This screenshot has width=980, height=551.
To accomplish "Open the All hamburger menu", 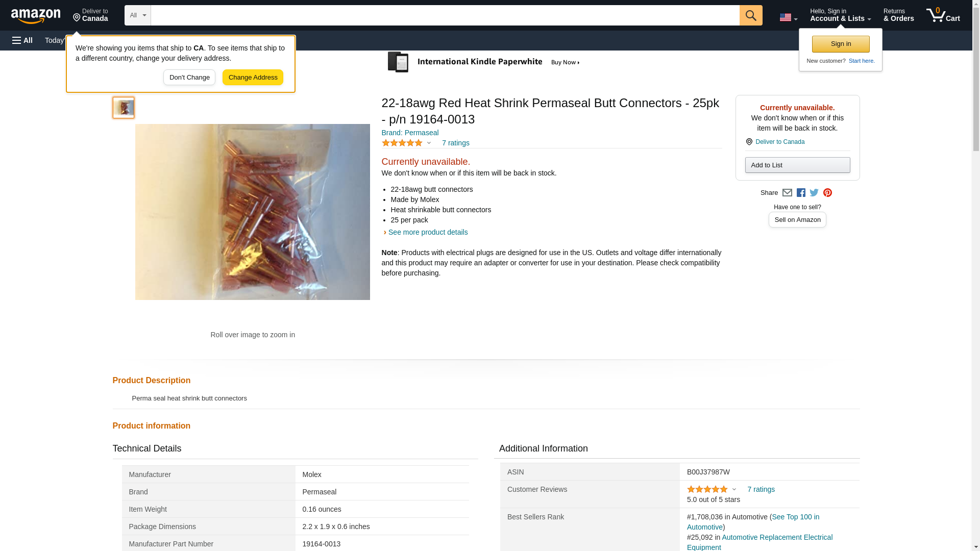I will (22, 40).
